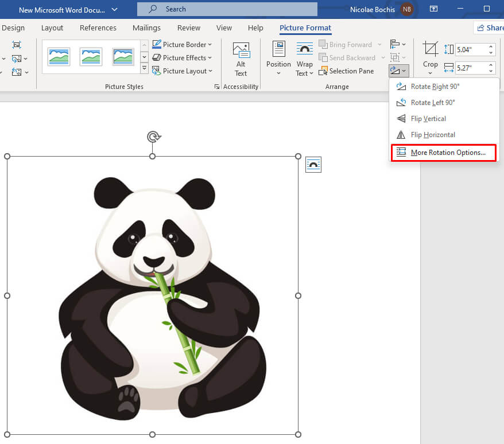Apply the first picture style thumbnail
The width and height of the screenshot is (504, 444).
click(59, 56)
